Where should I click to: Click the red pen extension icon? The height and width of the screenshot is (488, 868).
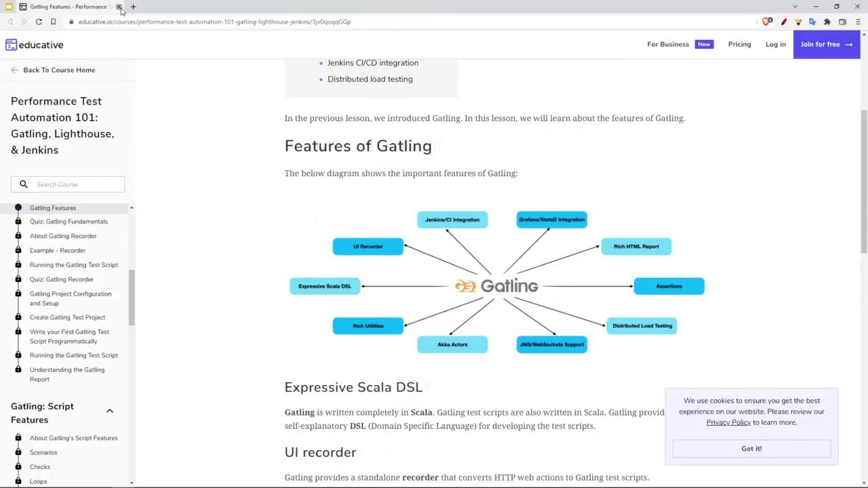click(x=784, y=22)
